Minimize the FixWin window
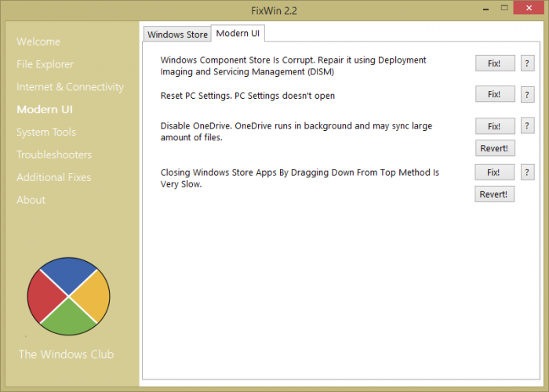 (485, 9)
